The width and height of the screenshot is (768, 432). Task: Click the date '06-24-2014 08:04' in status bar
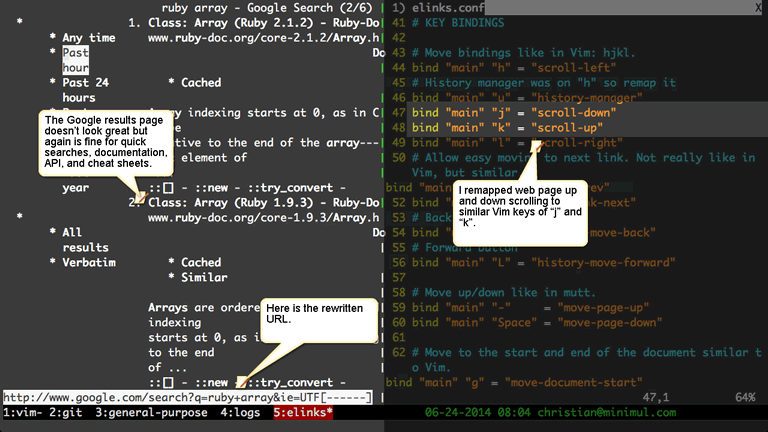coord(477,412)
